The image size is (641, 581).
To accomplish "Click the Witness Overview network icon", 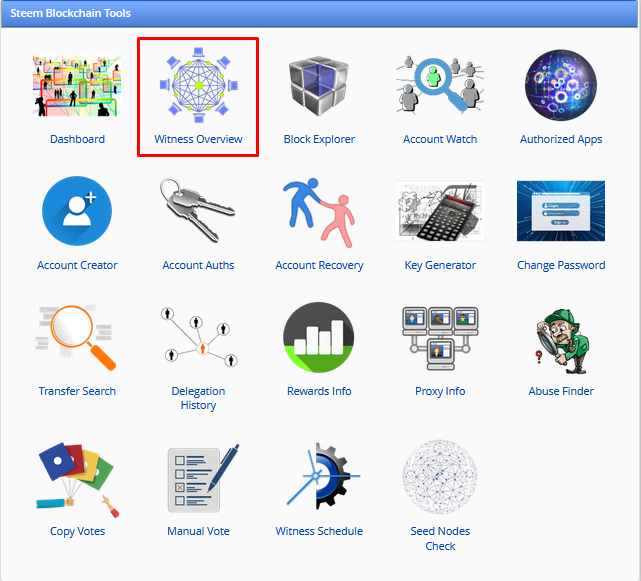I will [x=199, y=85].
